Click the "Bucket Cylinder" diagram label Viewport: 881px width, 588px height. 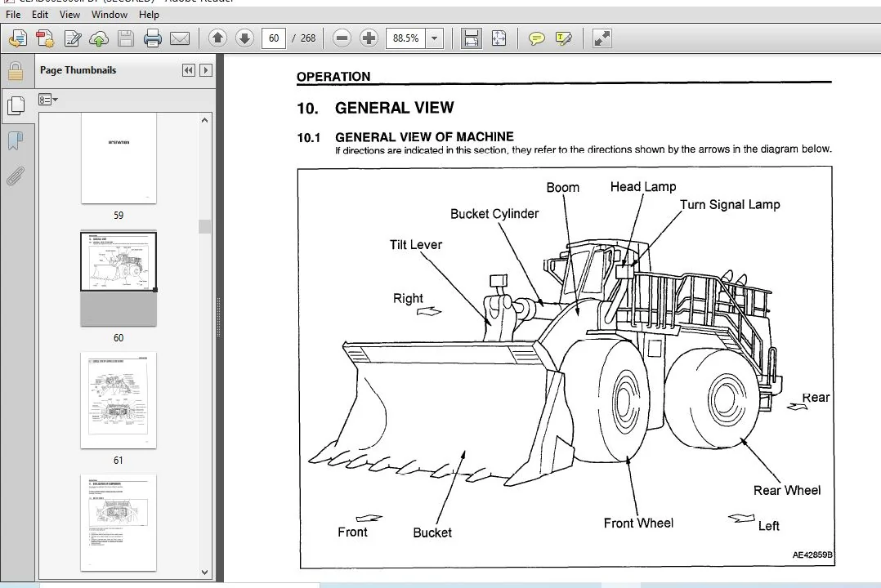(494, 213)
